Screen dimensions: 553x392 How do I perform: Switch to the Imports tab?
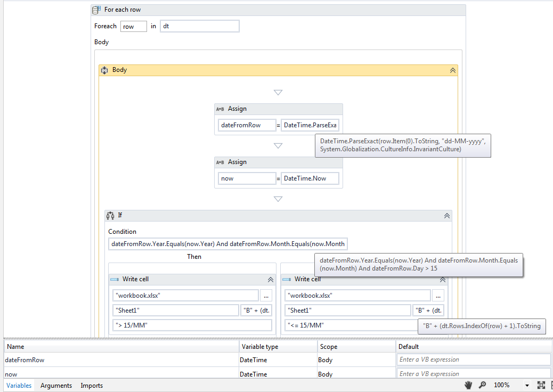point(92,385)
